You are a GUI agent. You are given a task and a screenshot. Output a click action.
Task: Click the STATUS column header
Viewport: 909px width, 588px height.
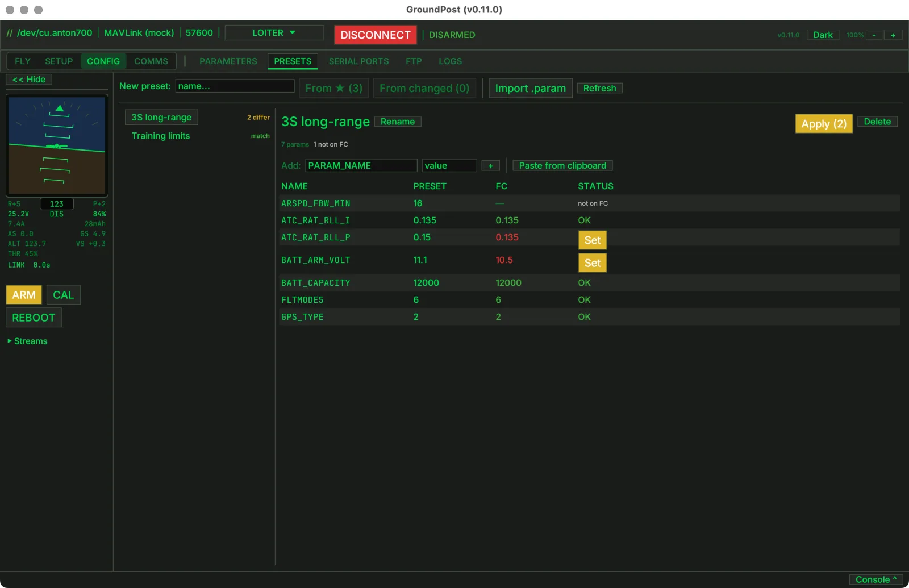[x=595, y=186]
